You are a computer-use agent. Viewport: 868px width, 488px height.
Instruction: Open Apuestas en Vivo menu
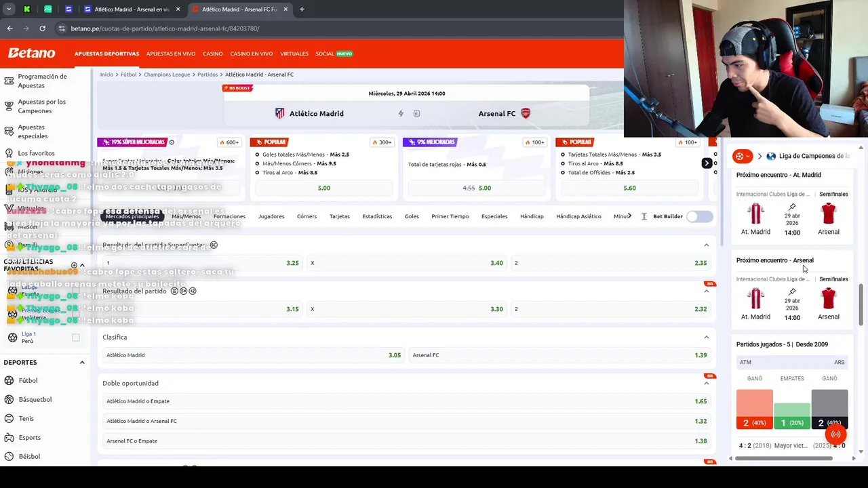(171, 54)
